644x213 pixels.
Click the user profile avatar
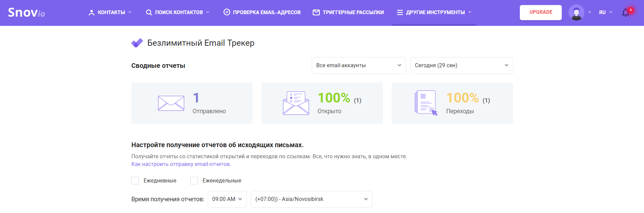coord(576,12)
